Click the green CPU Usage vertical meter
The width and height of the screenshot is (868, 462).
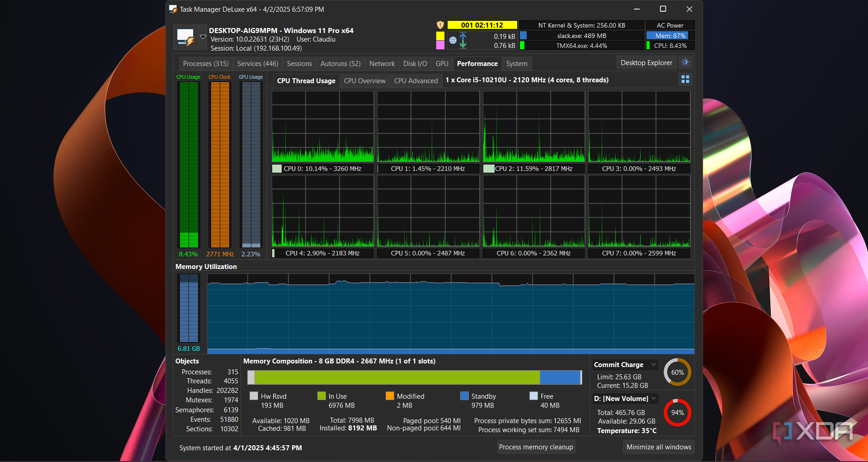click(189, 165)
